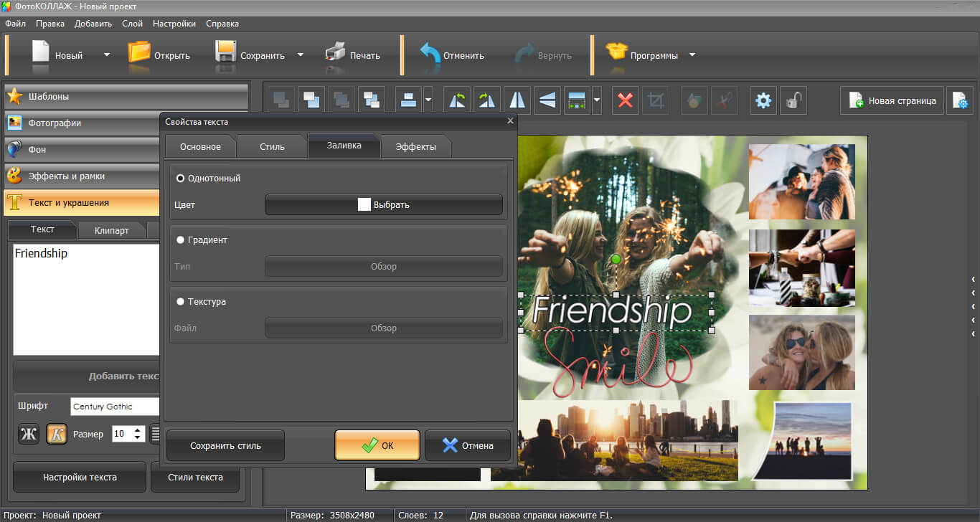Open the fit to page dropdown arrow

[x=597, y=100]
